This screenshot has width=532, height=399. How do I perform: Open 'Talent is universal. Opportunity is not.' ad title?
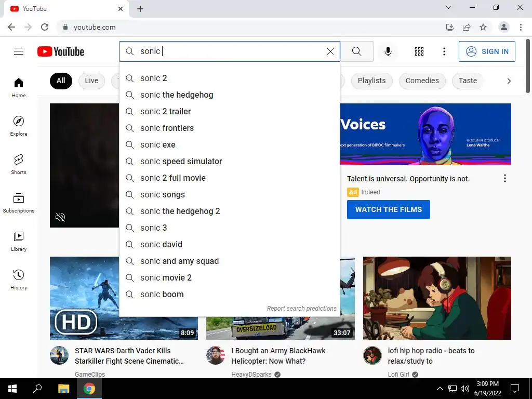tap(408, 179)
